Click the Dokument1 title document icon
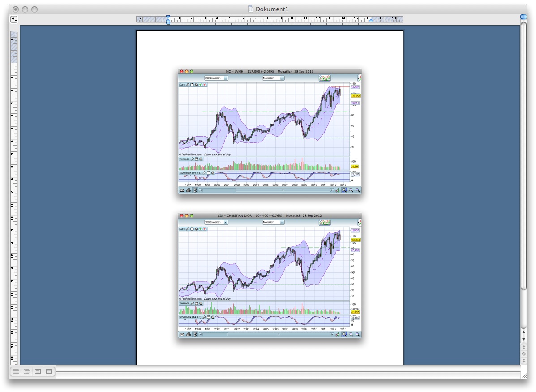This screenshot has height=392, width=536. (251, 9)
